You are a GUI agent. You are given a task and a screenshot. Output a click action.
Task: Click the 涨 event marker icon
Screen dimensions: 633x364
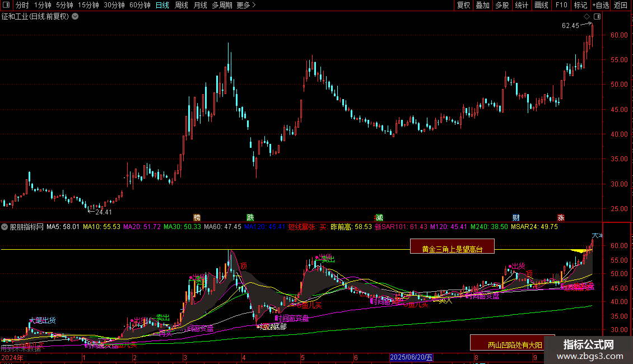pyautogui.click(x=561, y=217)
